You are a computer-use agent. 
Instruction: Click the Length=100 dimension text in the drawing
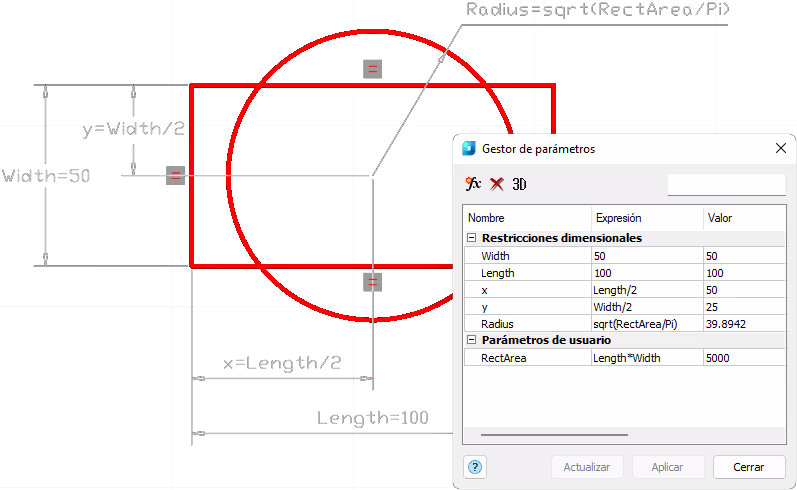373,418
